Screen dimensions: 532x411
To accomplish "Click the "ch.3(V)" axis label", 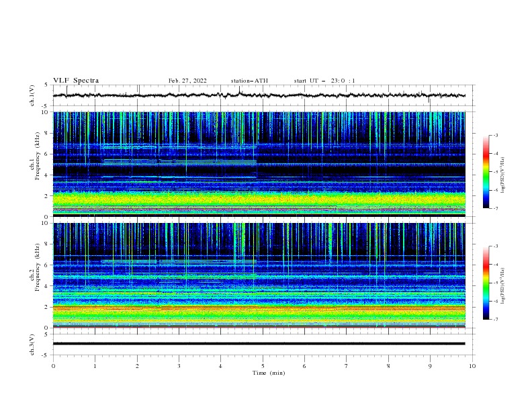I will (x=32, y=345).
